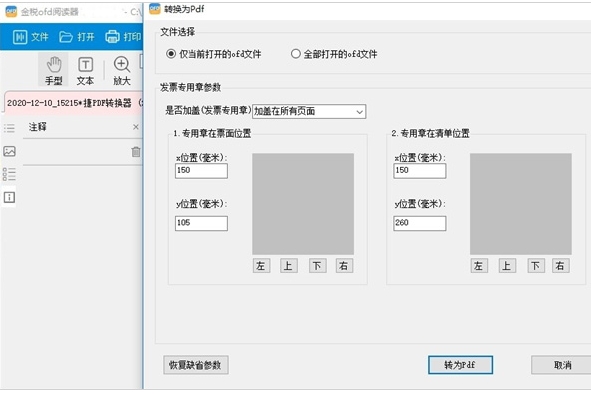Cancel the dialog with 取消

pos(562,365)
